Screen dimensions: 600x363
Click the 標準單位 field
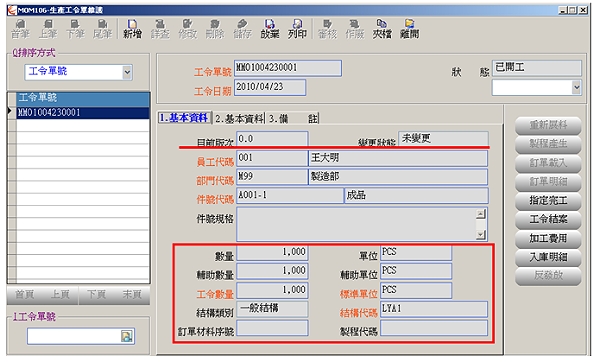pos(416,290)
